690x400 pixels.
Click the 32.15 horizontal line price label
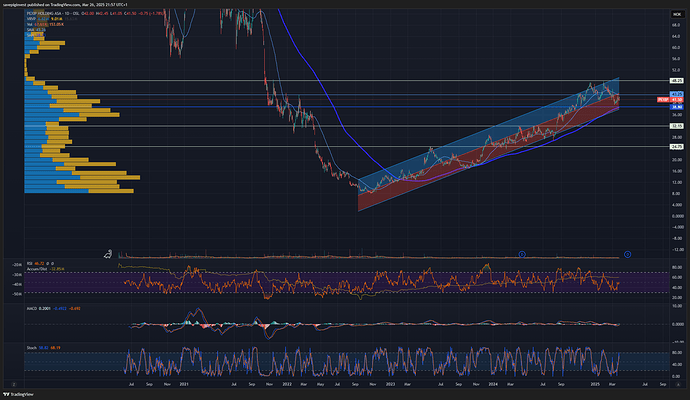676,126
